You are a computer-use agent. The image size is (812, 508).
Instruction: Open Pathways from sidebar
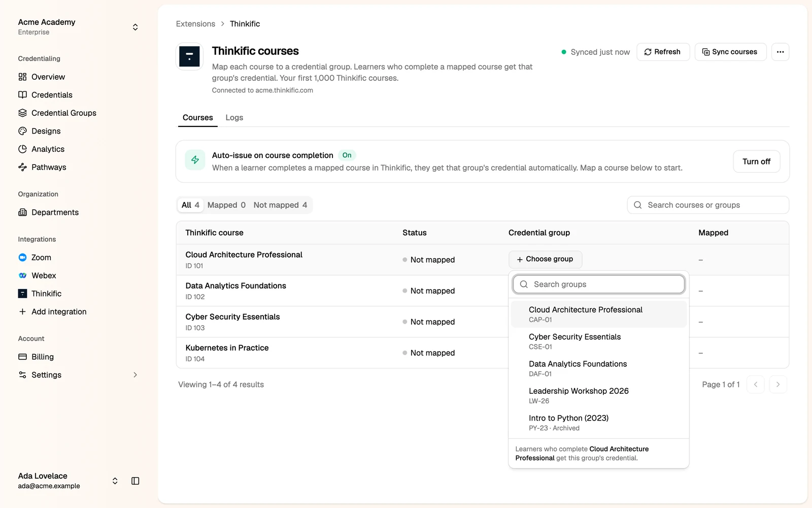point(42,167)
